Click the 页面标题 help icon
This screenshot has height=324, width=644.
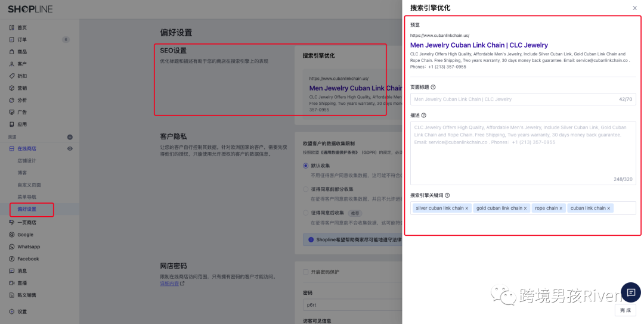point(433,87)
